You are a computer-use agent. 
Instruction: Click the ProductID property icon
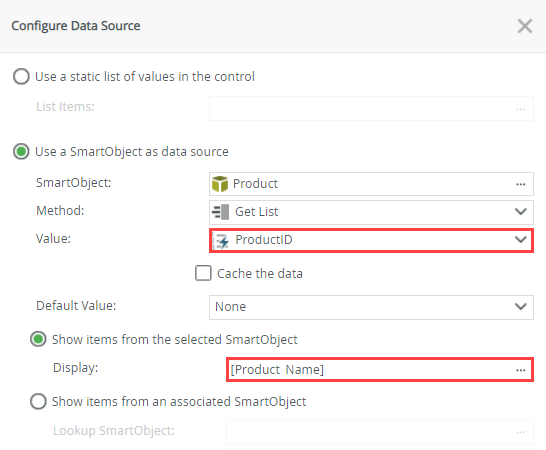pyautogui.click(x=221, y=240)
